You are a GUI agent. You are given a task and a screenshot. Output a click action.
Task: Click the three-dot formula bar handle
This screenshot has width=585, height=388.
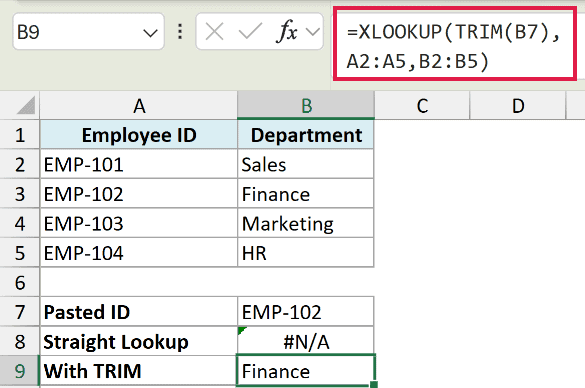click(x=180, y=32)
